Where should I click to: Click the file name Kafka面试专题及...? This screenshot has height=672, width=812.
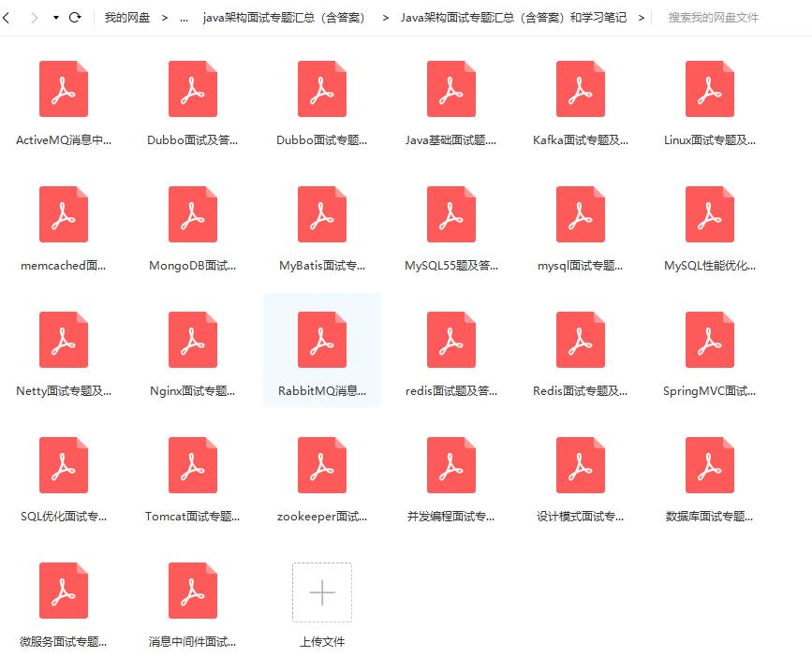[x=581, y=140]
